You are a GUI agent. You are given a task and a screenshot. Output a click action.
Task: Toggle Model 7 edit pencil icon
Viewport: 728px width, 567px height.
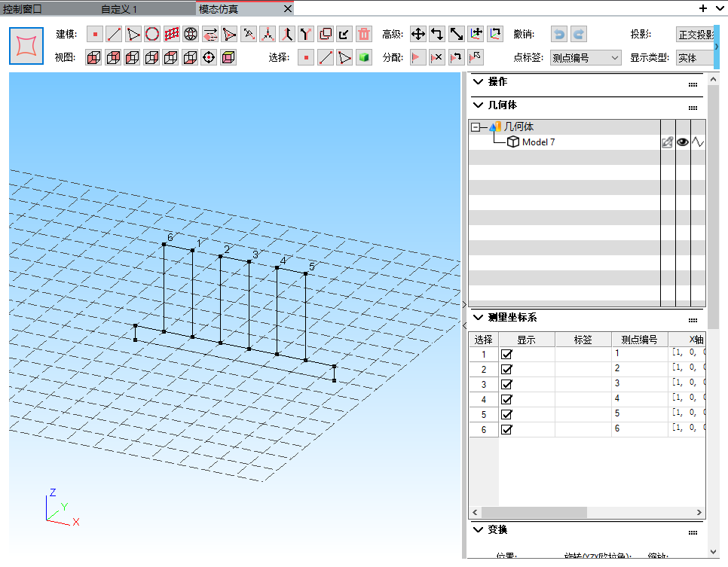tap(668, 142)
